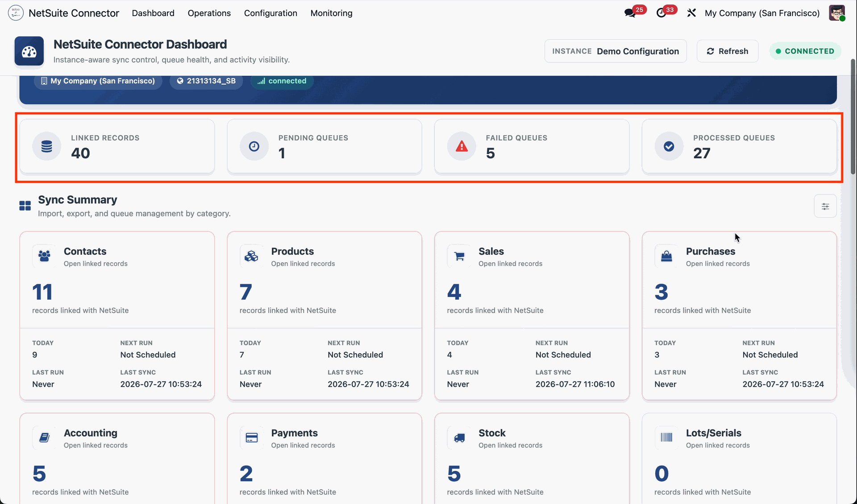The image size is (857, 504).
Task: Click the Lots/Serials barcode icon
Action: [666, 438]
